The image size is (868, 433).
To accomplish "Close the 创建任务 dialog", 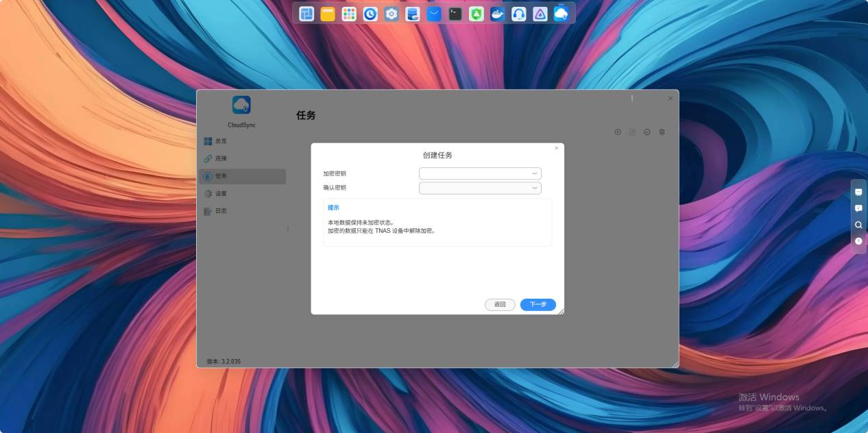I will [x=556, y=147].
